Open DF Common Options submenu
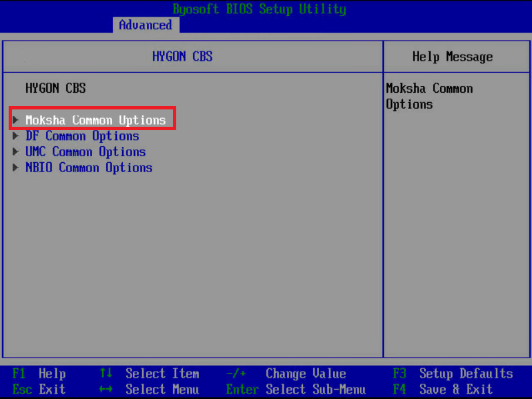532x399 pixels. click(83, 136)
